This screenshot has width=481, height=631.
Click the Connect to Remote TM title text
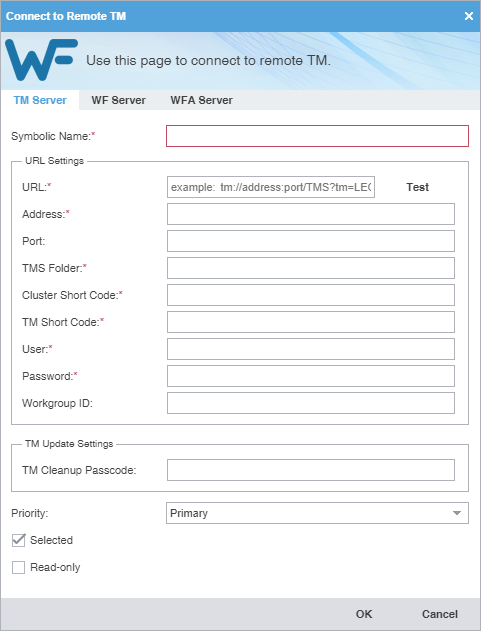tap(66, 16)
